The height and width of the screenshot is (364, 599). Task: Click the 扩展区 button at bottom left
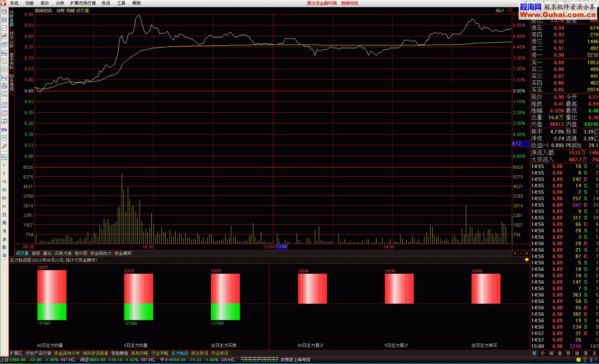point(16,353)
